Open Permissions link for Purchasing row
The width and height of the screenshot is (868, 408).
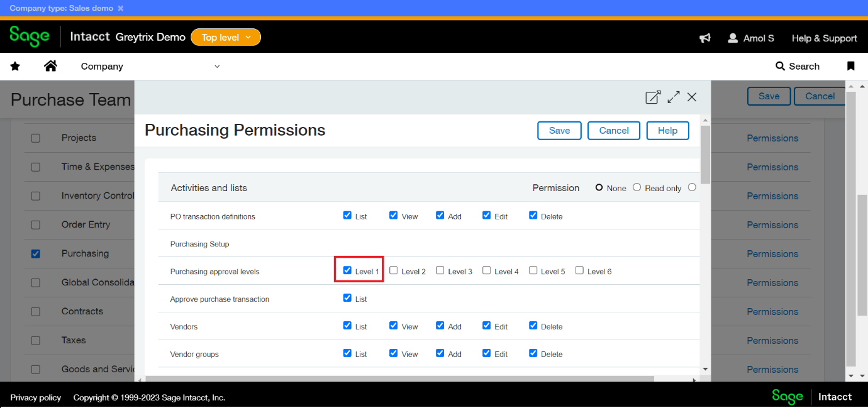pos(772,254)
